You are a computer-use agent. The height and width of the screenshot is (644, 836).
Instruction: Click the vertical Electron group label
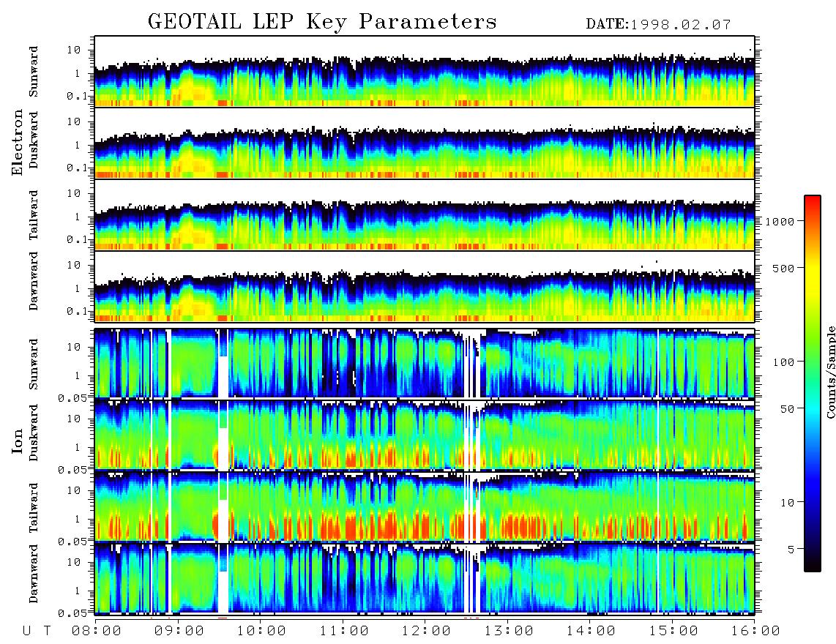[18, 142]
